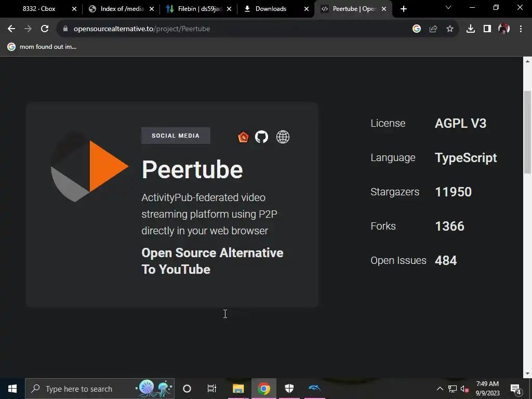This screenshot has width=532, height=399.
Task: Click the AGPL V3 license value
Action: point(460,123)
